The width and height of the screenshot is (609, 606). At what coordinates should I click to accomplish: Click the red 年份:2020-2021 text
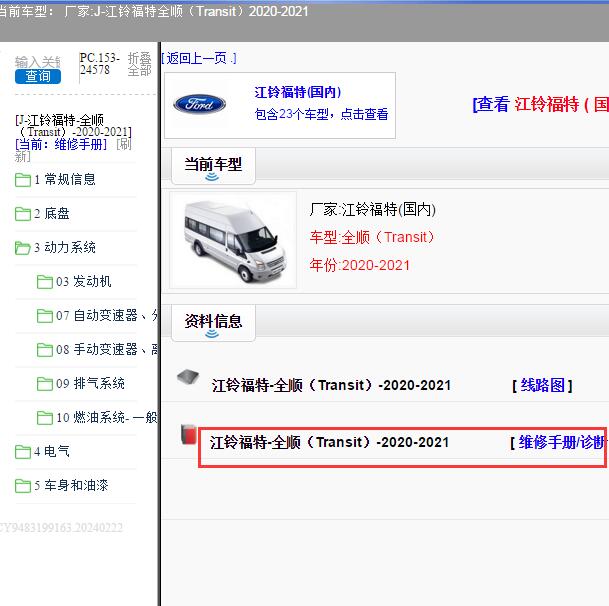(x=360, y=265)
